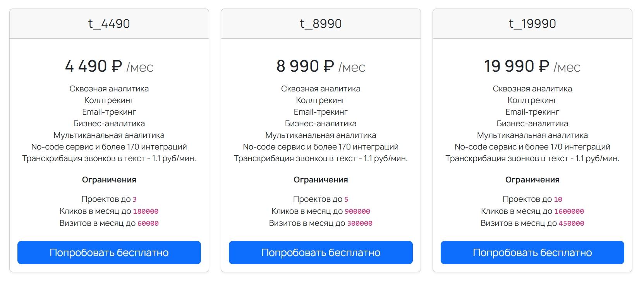The width and height of the screenshot is (644, 282).
Task: Click the 8 990 ₽ /мес price
Action: [321, 66]
